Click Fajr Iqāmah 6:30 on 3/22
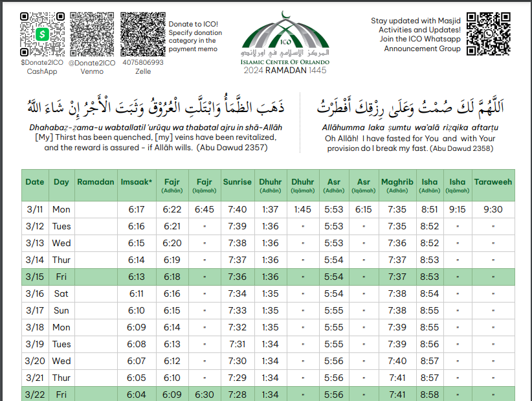532x401 pixels. 205,395
